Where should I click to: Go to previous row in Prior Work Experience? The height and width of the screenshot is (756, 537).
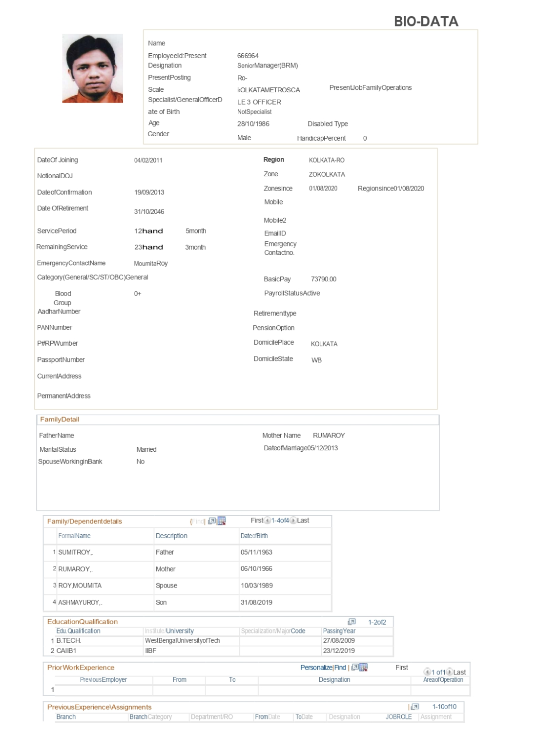(x=427, y=672)
